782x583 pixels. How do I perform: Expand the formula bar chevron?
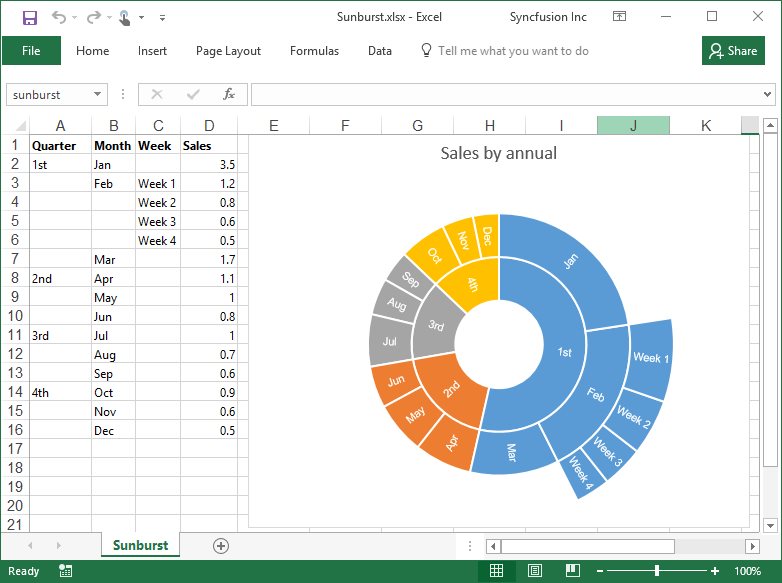[x=768, y=94]
